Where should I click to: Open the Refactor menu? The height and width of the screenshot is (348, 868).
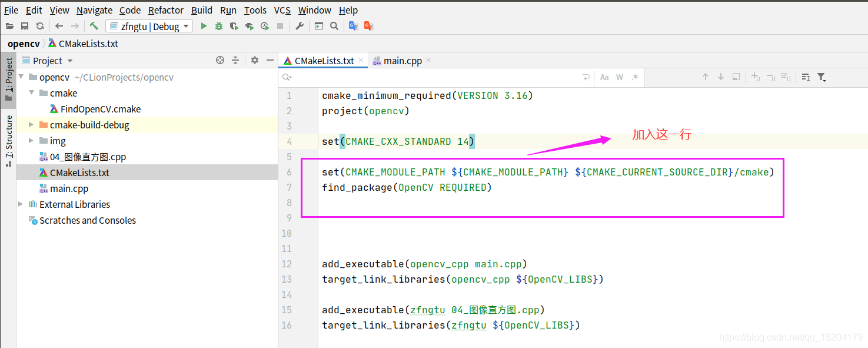click(x=166, y=10)
